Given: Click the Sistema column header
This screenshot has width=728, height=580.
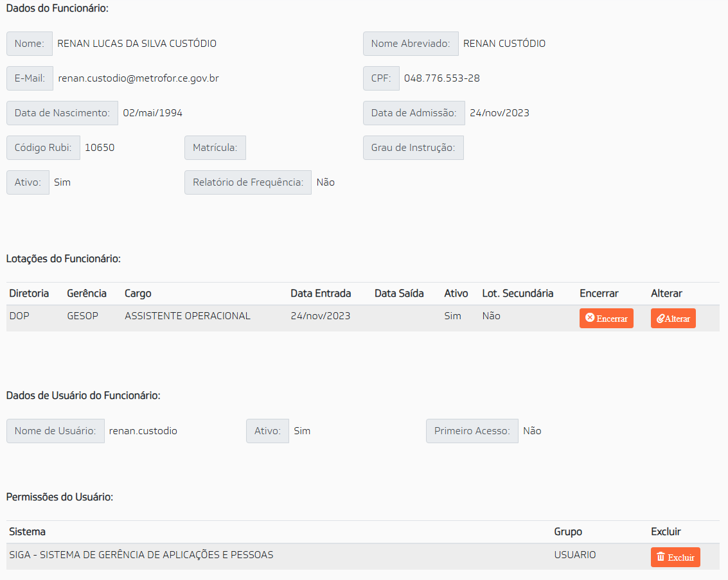Looking at the screenshot, I should tap(28, 532).
